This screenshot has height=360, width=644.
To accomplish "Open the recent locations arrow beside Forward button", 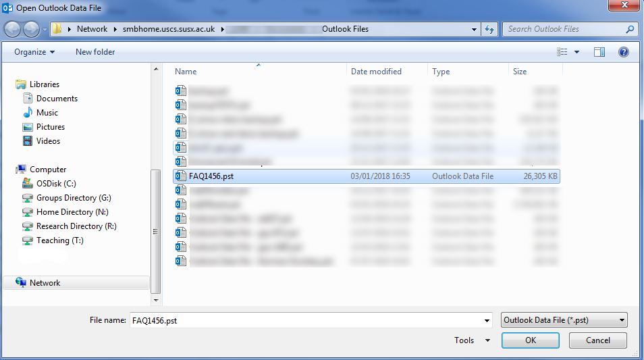I will click(x=45, y=30).
